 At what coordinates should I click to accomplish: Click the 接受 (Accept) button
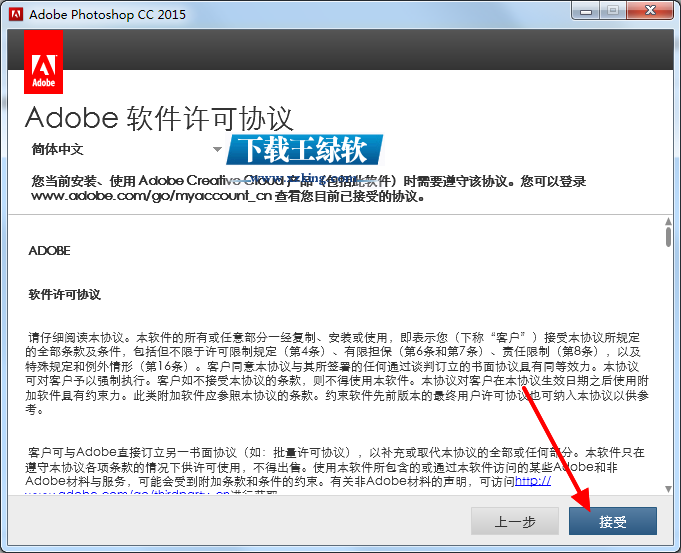click(612, 521)
